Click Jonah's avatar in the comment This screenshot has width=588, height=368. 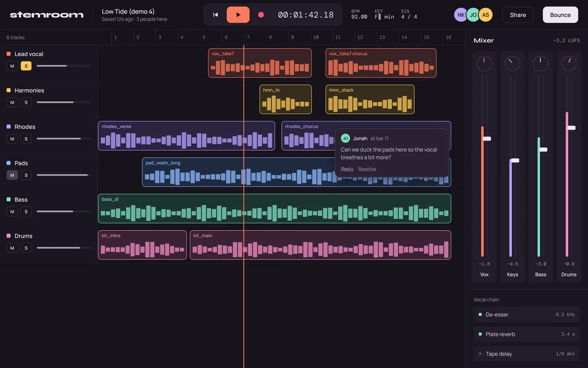point(345,138)
